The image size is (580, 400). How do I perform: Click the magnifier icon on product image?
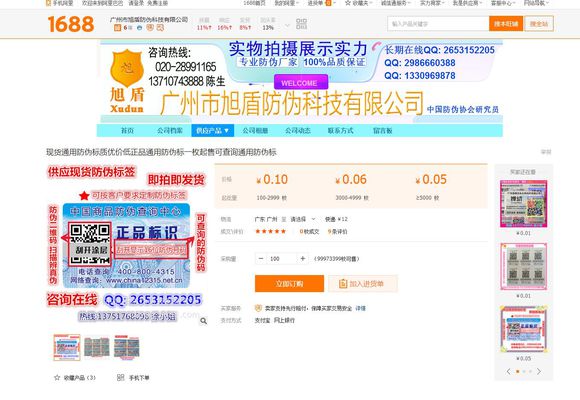pos(203,321)
